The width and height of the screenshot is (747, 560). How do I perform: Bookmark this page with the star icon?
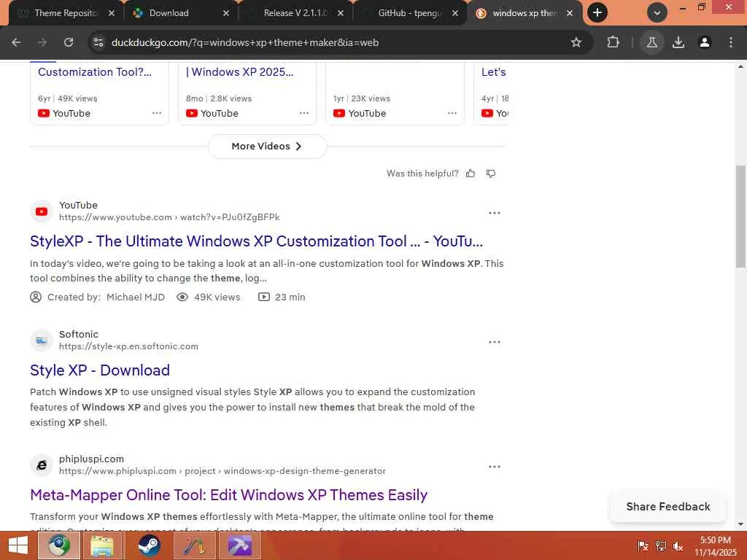(x=576, y=42)
